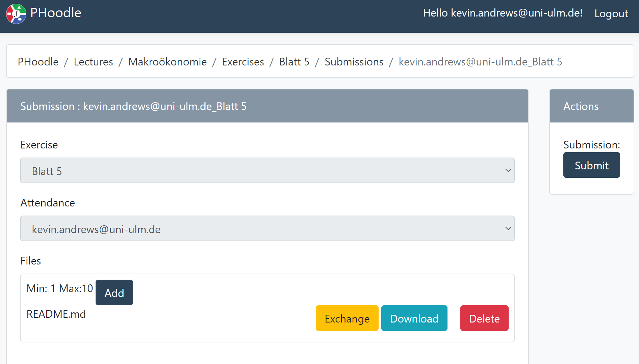639x364 pixels.
Task: Click the Min: 1 Max:10 label
Action: point(60,288)
